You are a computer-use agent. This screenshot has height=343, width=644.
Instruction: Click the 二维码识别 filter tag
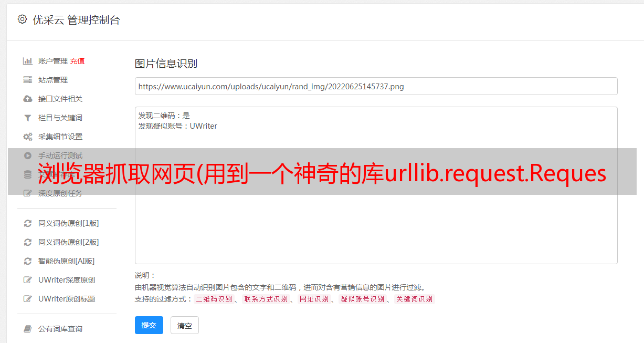pos(214,299)
